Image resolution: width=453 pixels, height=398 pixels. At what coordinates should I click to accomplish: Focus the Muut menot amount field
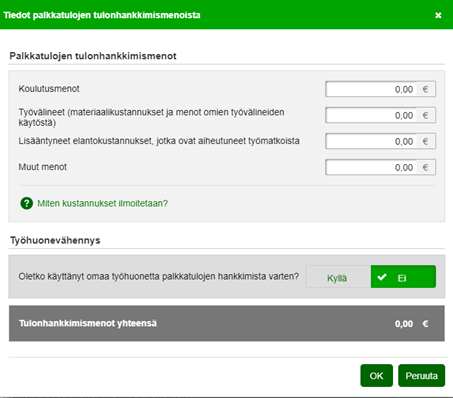tap(371, 167)
